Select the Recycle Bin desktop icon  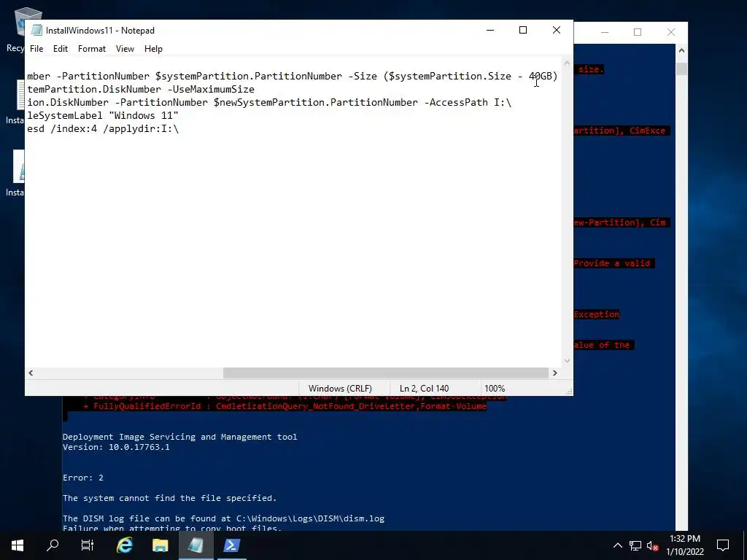[16, 28]
